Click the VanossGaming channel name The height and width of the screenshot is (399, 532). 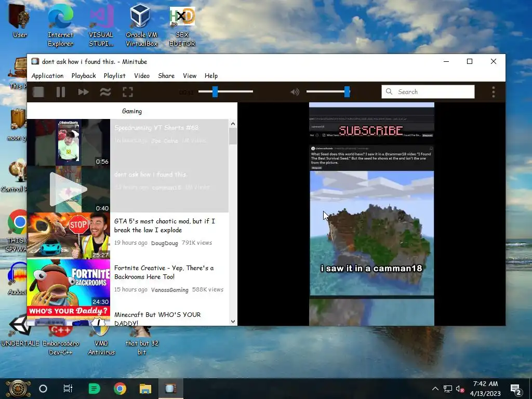point(170,290)
